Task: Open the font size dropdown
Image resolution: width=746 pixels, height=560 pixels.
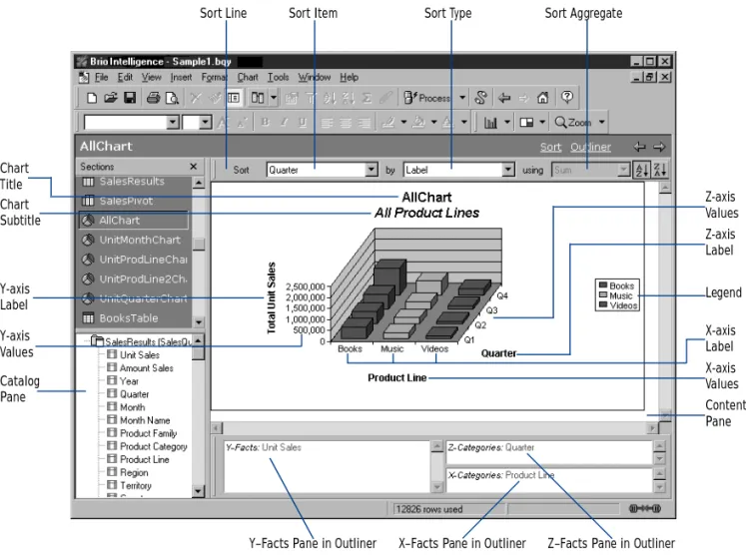Action: [x=205, y=122]
